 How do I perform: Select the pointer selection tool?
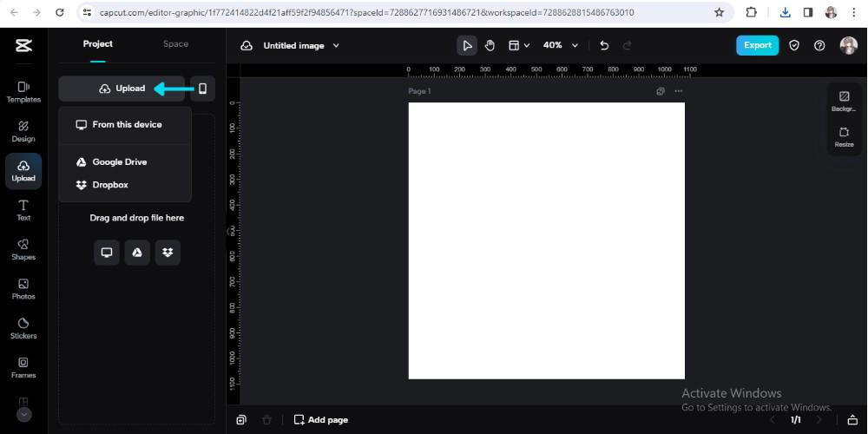click(x=467, y=45)
